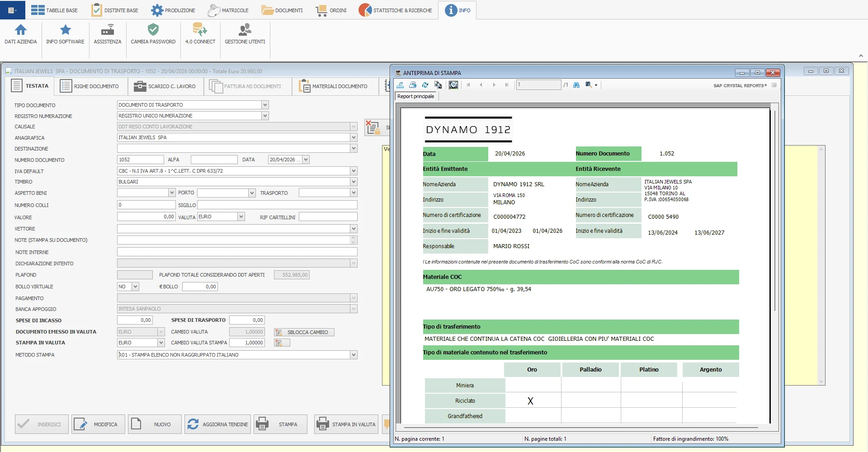The image size is (868, 452).
Task: Open the VALUTA EURO dropdown
Action: click(241, 217)
